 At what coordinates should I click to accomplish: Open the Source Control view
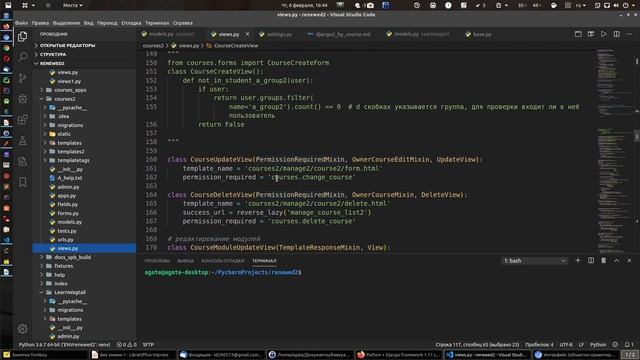pyautogui.click(x=22, y=78)
